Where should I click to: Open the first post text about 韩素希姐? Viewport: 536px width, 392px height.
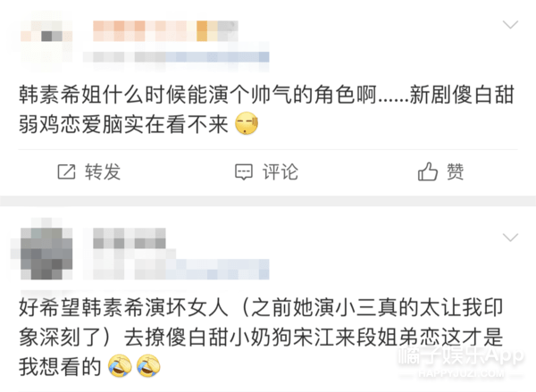pyautogui.click(x=266, y=109)
